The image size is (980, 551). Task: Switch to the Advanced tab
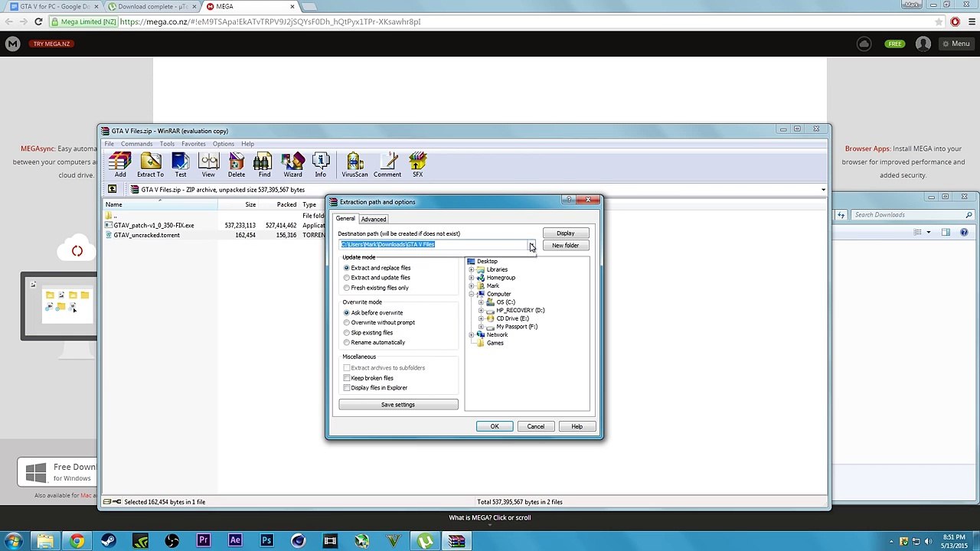point(374,219)
